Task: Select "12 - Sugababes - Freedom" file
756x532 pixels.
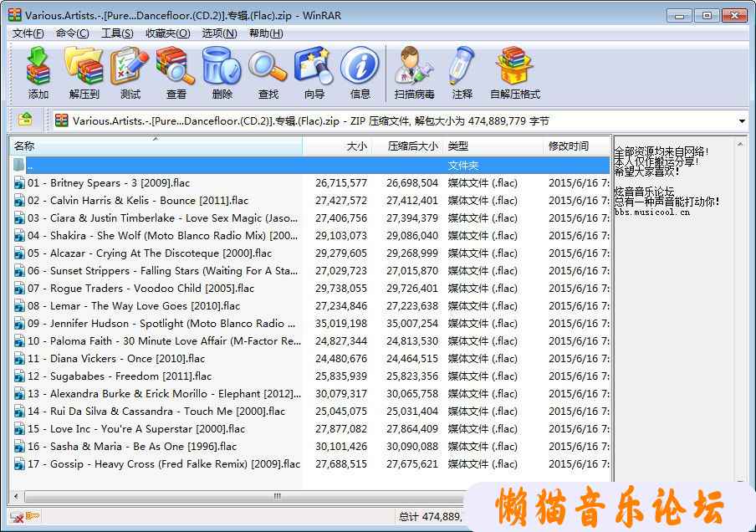Action: (120, 376)
